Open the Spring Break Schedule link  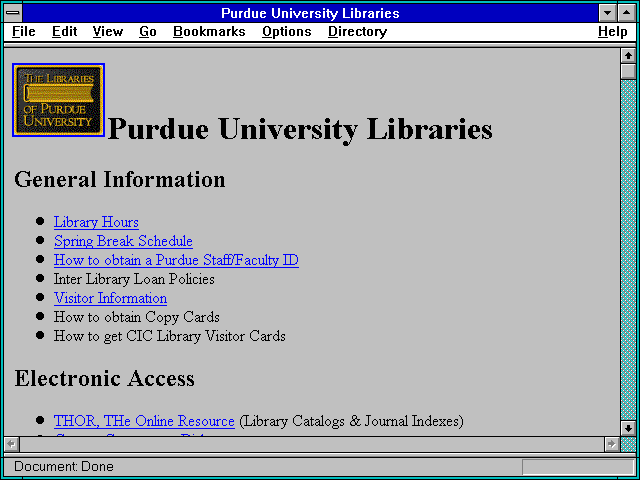coord(123,241)
